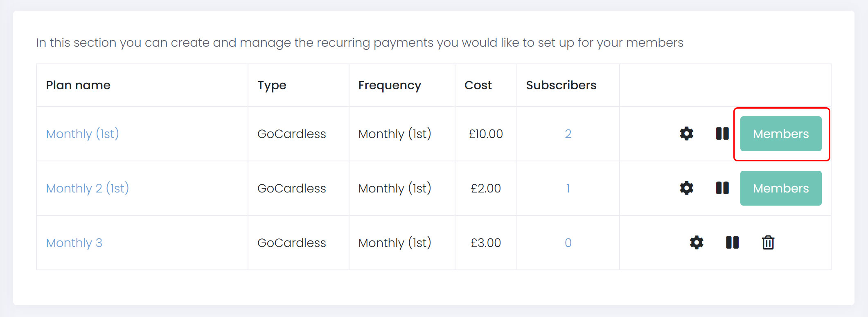The height and width of the screenshot is (317, 868).
Task: Pause the Monthly (1st) plan
Action: pyautogui.click(x=722, y=134)
